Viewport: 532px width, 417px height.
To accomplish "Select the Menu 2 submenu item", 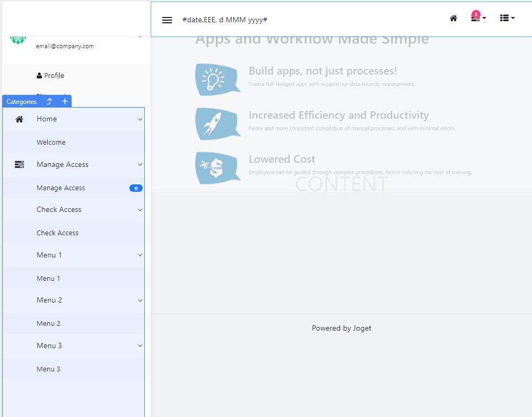I will [x=74, y=323].
